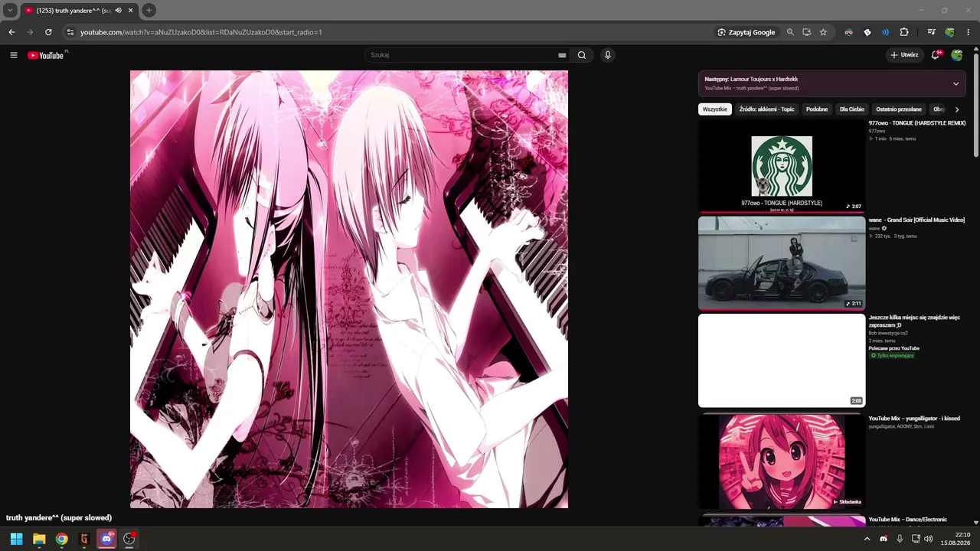The image size is (980, 551).
Task: Open Chrome's three-dot menu
Action: pos(969,32)
